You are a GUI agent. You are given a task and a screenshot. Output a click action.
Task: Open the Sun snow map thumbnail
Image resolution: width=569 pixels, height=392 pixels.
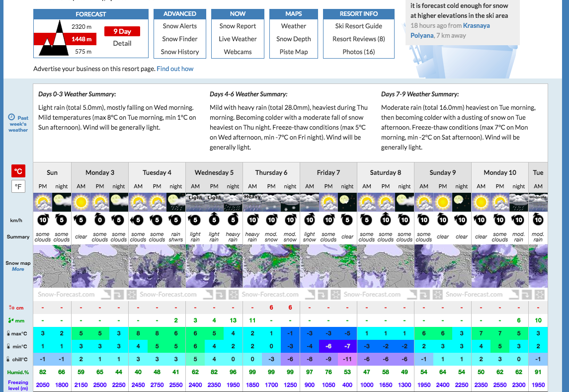pos(52,266)
